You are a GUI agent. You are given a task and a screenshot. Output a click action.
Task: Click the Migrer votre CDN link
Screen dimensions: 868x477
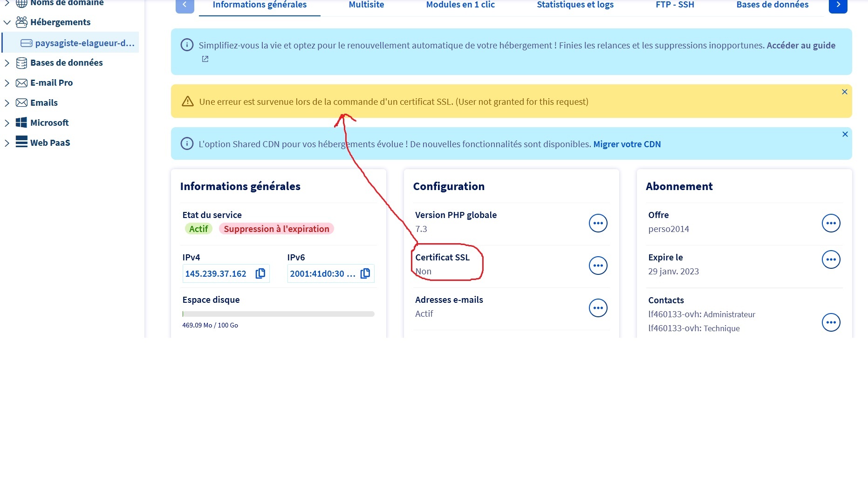[627, 144]
